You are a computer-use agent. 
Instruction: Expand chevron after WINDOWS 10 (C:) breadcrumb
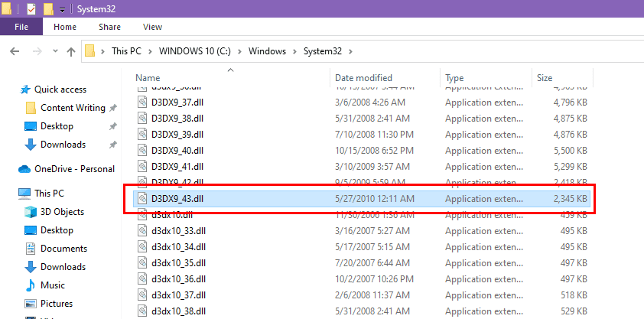(x=240, y=51)
